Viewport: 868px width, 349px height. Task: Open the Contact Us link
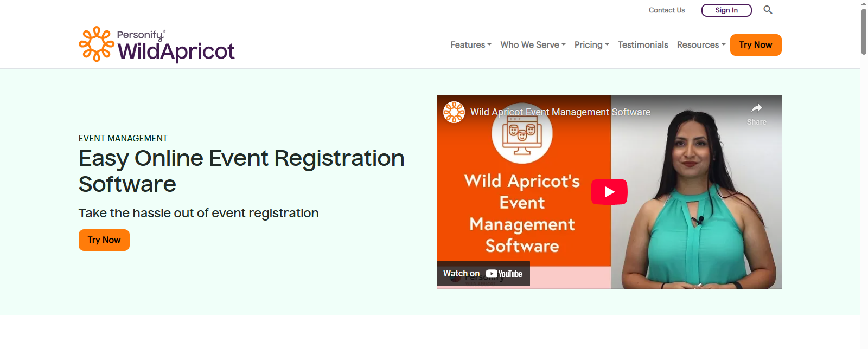point(666,10)
